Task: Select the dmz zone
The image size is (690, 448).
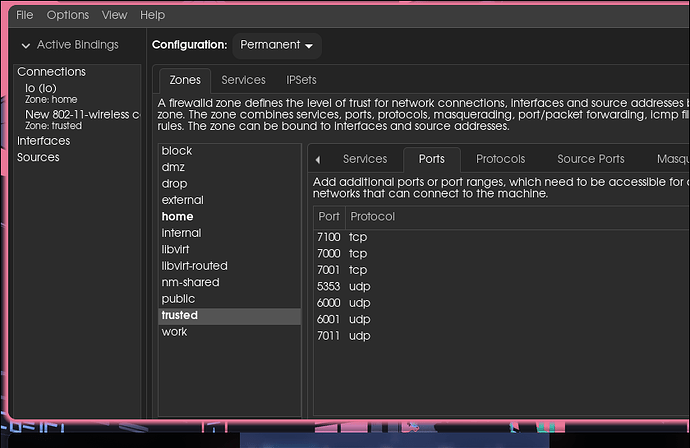Action: coord(229,167)
